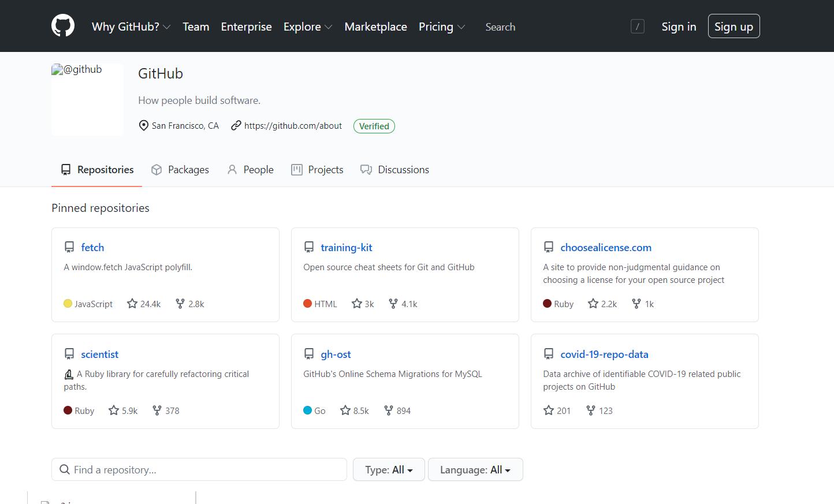Screen dimensions: 834x504
Task: Click the Find a repository search field
Action: pos(199,469)
